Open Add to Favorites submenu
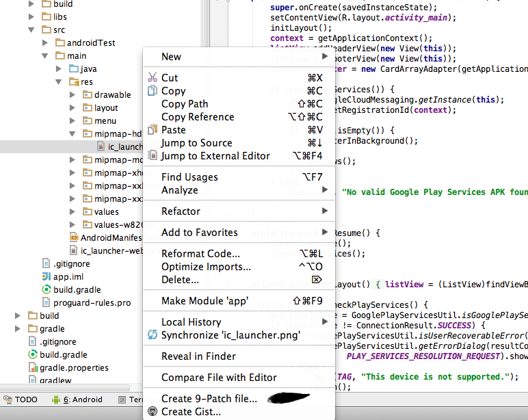 click(239, 233)
